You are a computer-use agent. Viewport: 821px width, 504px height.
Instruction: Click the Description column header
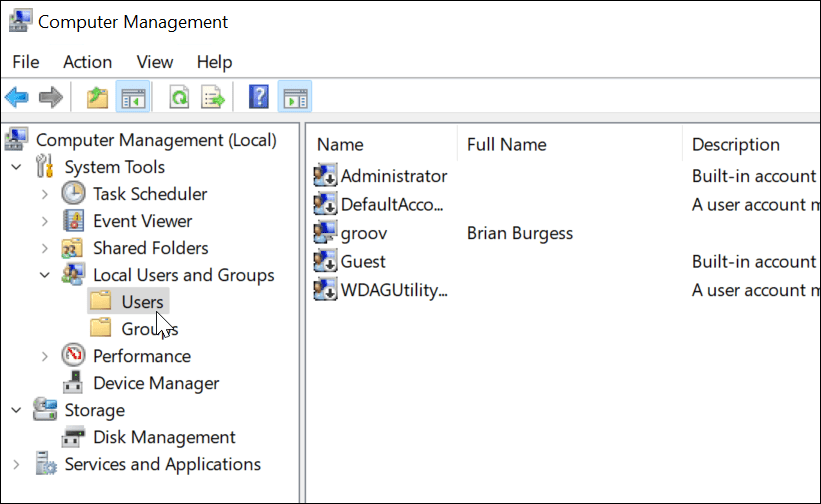735,145
